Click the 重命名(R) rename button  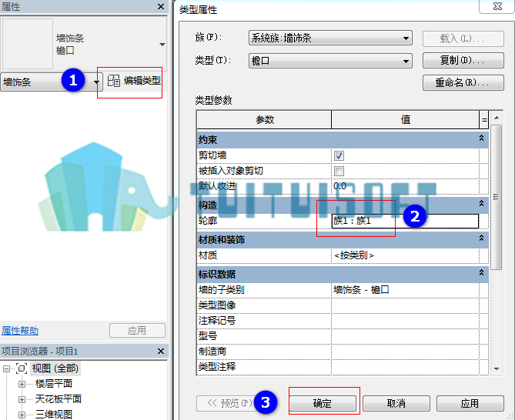463,82
